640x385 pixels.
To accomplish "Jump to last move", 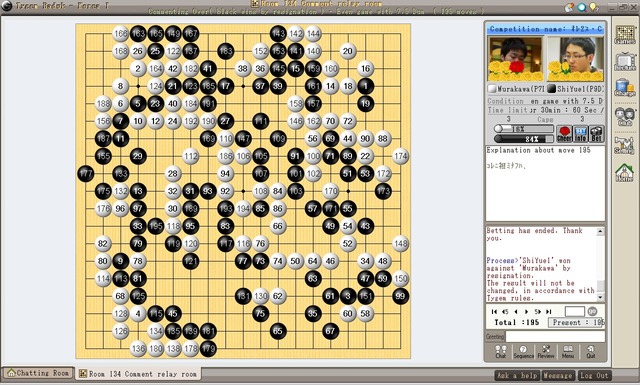I will click(549, 312).
